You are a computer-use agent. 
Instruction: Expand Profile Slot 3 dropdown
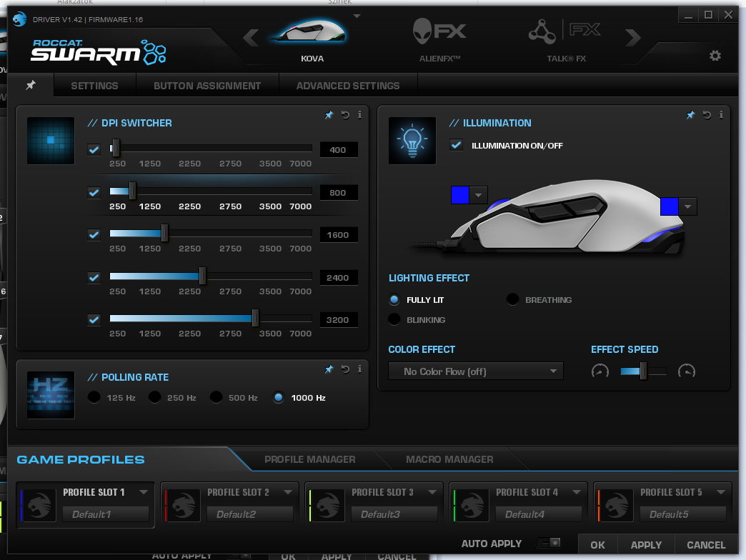click(x=432, y=492)
